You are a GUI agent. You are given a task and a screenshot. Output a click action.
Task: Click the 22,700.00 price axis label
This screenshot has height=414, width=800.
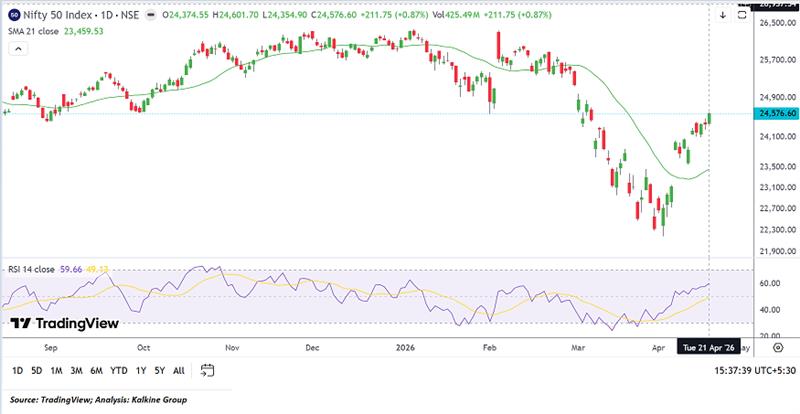(x=777, y=208)
